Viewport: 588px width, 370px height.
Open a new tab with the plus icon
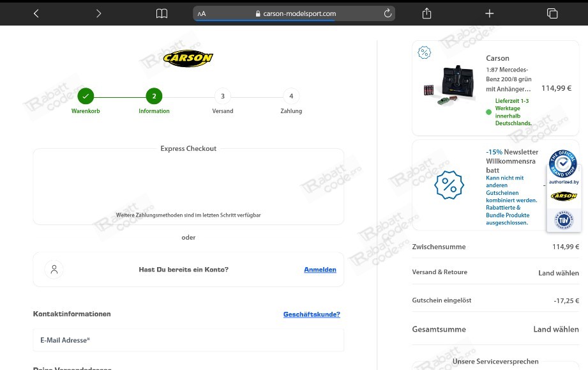(x=490, y=13)
